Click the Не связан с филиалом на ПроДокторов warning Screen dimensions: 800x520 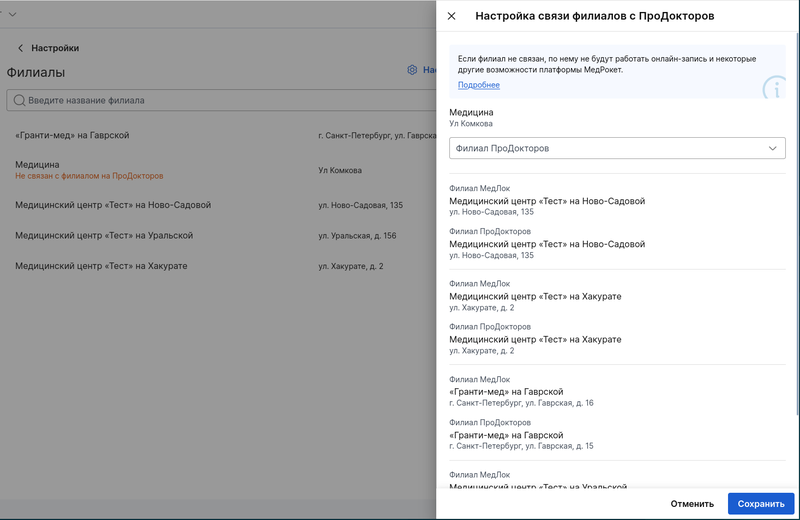coord(89,176)
